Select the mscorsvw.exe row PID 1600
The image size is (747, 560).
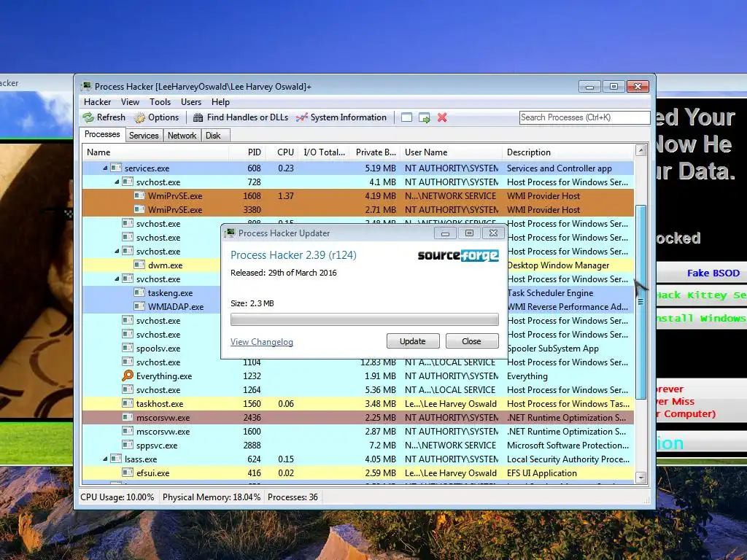point(358,431)
